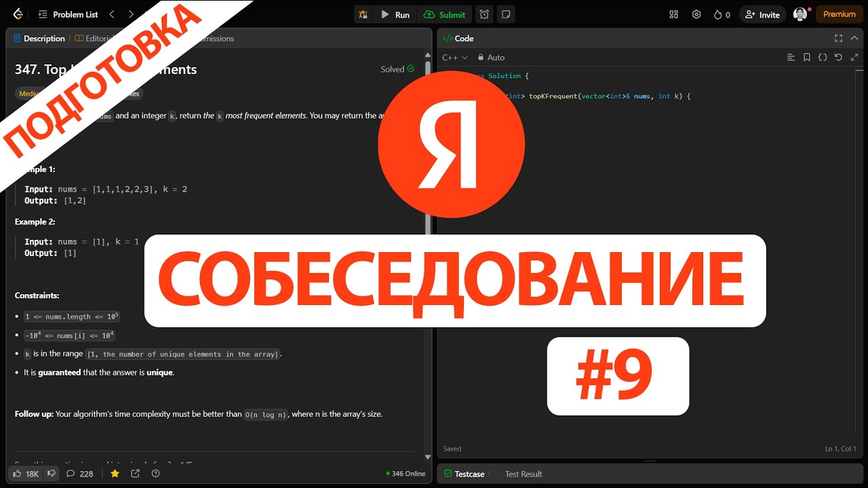The height and width of the screenshot is (488, 868).
Task: Select the Code panel tab
Action: click(458, 39)
